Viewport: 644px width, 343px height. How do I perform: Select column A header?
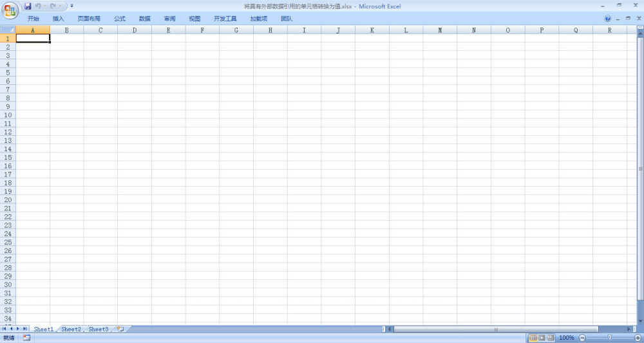click(33, 30)
